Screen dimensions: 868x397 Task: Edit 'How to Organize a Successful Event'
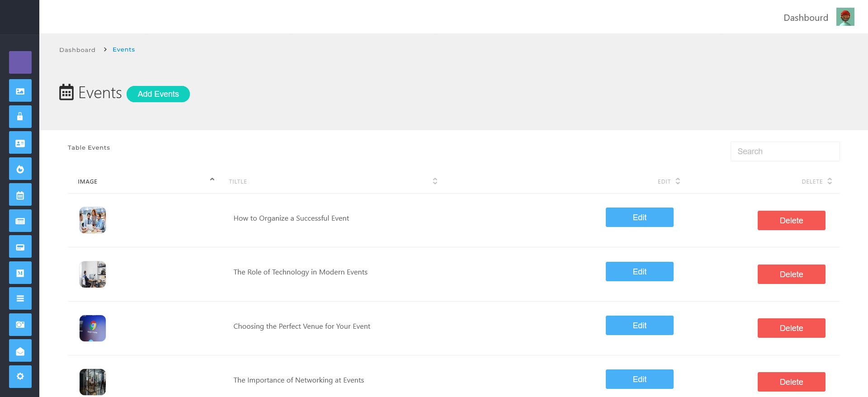(x=639, y=217)
